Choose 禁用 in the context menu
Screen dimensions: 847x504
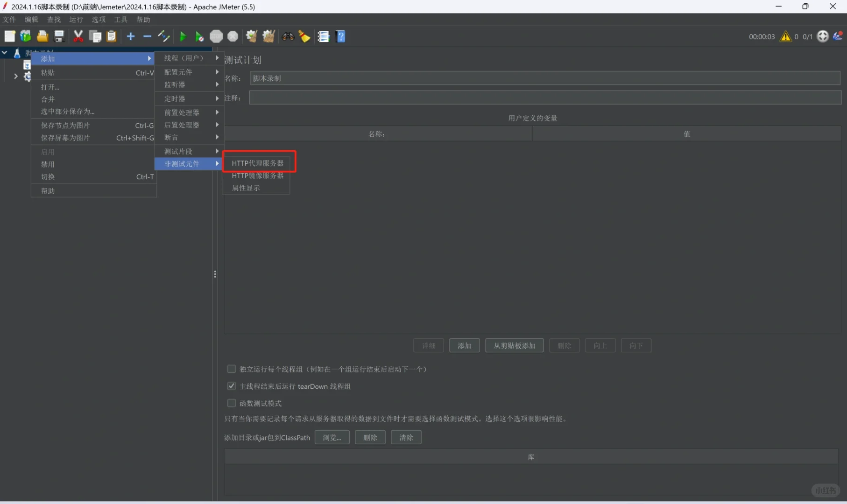93,164
